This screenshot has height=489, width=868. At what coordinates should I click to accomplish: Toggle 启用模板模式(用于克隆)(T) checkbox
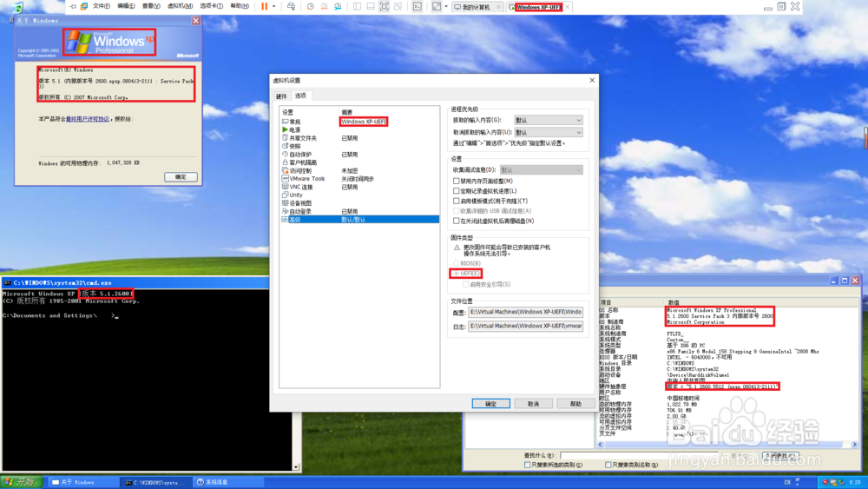[x=457, y=201]
